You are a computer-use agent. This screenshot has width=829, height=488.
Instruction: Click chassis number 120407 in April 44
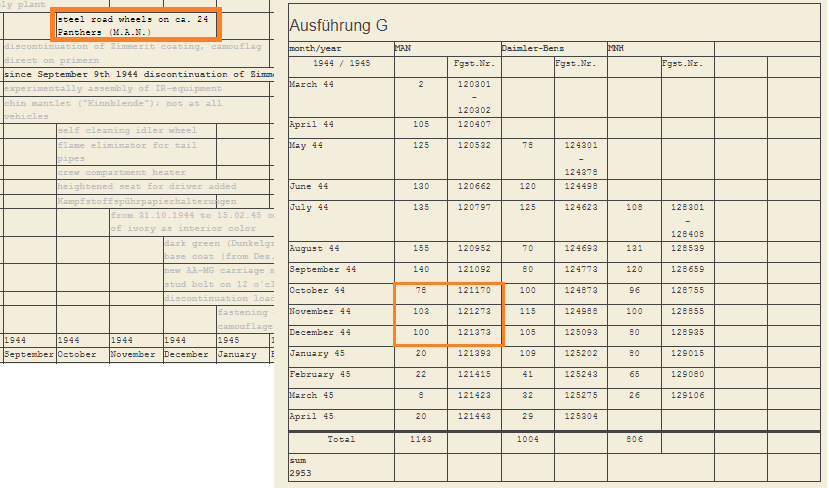tap(474, 124)
